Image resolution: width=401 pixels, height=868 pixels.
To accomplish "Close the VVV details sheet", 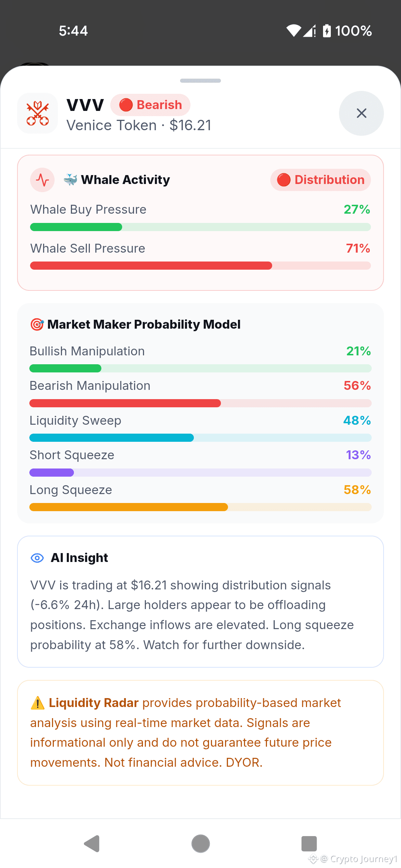I will pyautogui.click(x=361, y=113).
